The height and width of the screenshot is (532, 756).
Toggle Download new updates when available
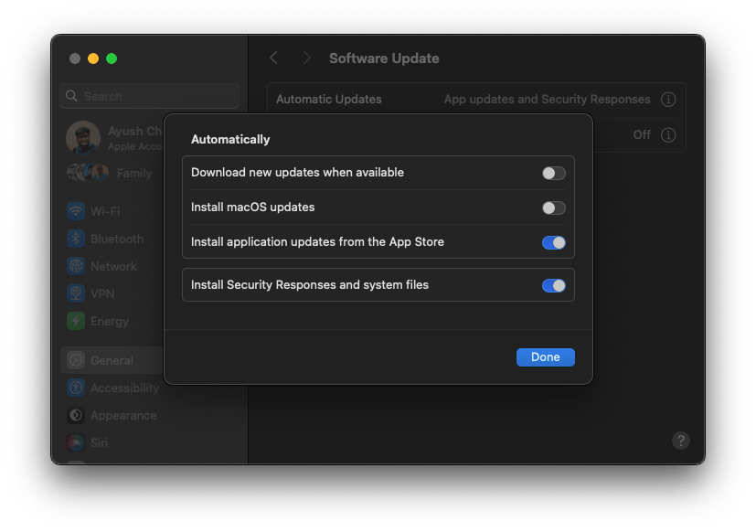[553, 173]
